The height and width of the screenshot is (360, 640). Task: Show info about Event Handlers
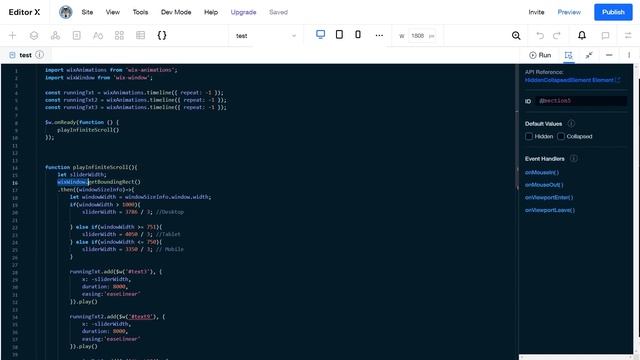click(573, 158)
